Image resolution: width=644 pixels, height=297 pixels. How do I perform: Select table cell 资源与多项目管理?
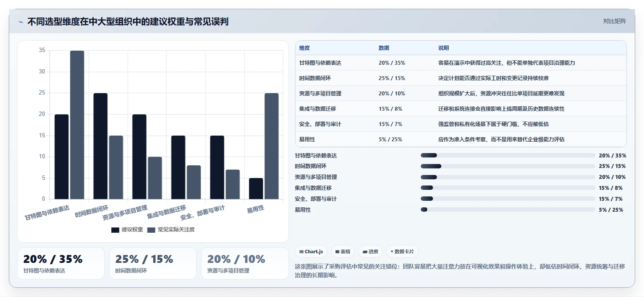point(320,94)
